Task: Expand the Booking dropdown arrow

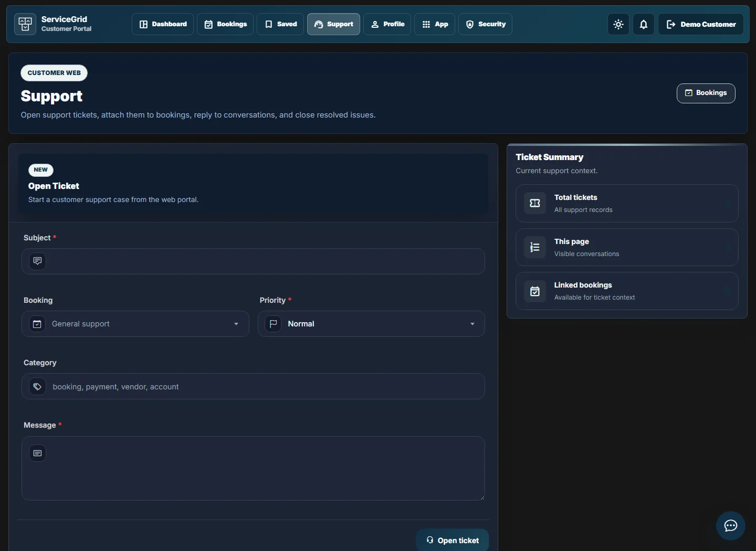Action: pyautogui.click(x=236, y=324)
